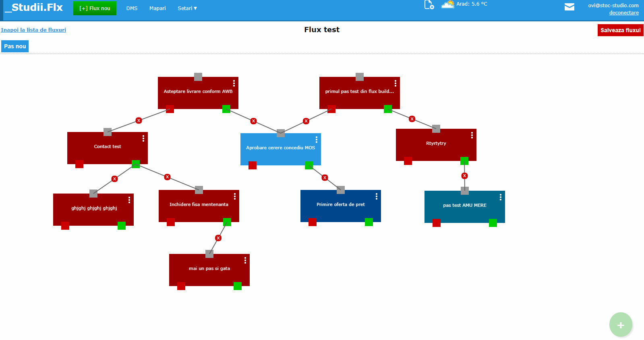Click green output port on Rtyrtytry node
Screen dimensions: 644x340
coord(464,161)
